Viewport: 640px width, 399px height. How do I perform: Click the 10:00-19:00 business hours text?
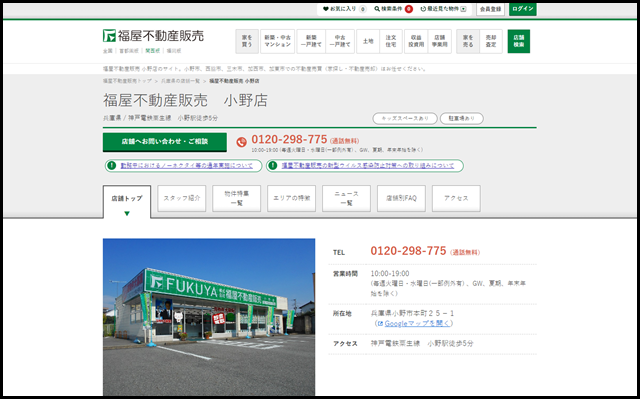tap(390, 274)
